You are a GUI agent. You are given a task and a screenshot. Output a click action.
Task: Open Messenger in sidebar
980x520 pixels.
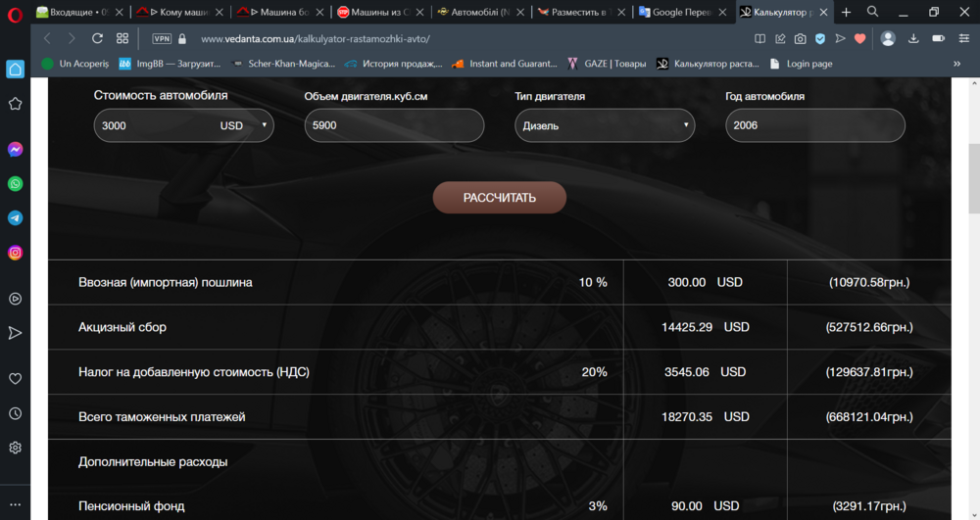tap(15, 149)
